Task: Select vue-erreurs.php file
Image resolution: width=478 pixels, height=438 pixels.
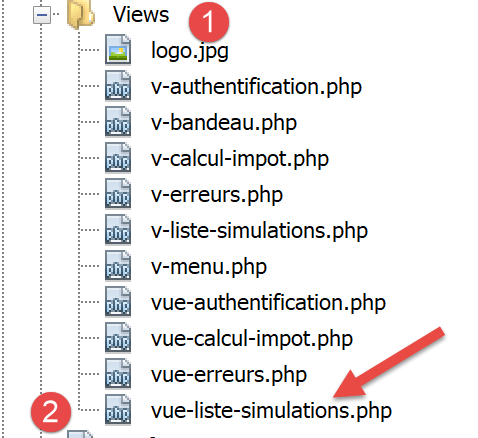Action: pos(229,375)
